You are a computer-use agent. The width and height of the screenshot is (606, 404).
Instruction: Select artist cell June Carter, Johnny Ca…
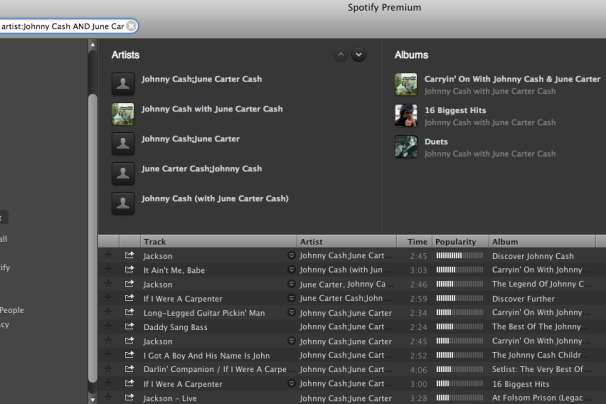(x=346, y=284)
